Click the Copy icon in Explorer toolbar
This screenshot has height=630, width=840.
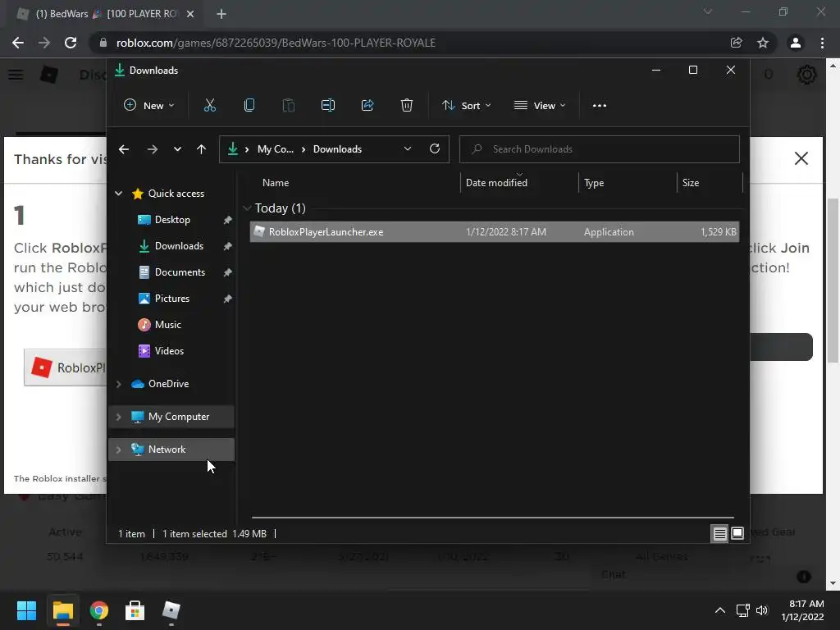249,106
